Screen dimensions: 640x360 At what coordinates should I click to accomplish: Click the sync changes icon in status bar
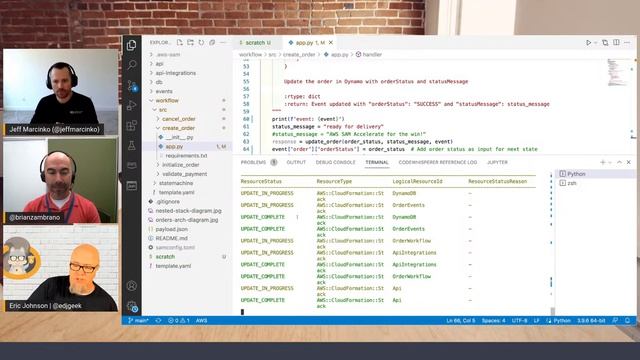click(158, 321)
